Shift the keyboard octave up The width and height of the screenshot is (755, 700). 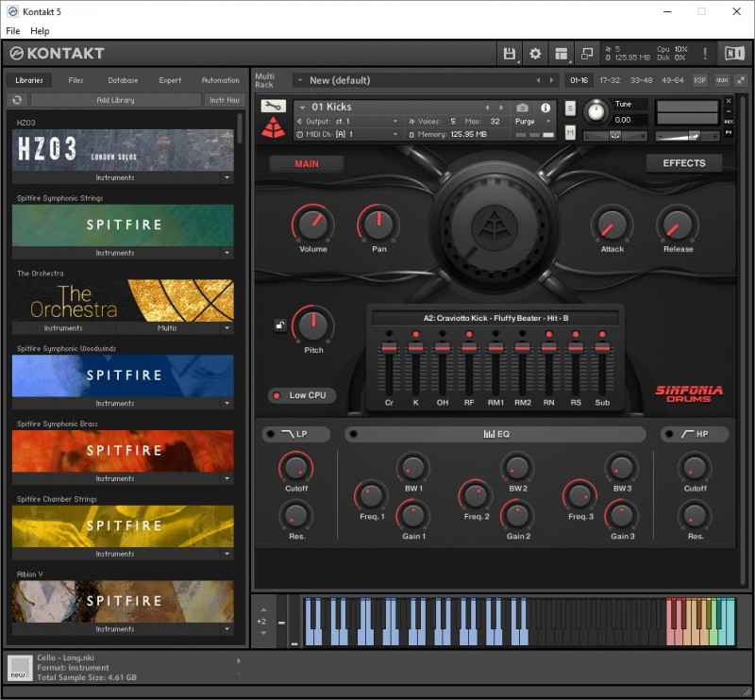click(263, 609)
